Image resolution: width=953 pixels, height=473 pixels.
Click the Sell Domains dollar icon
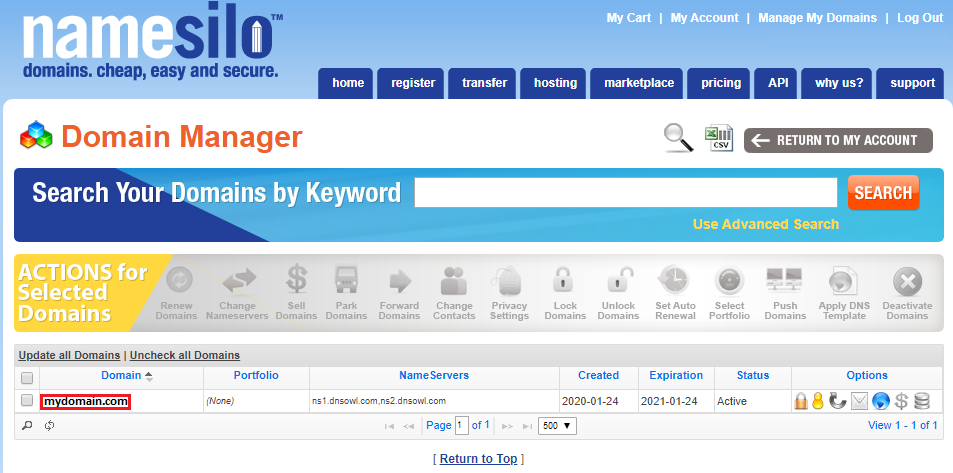click(296, 280)
